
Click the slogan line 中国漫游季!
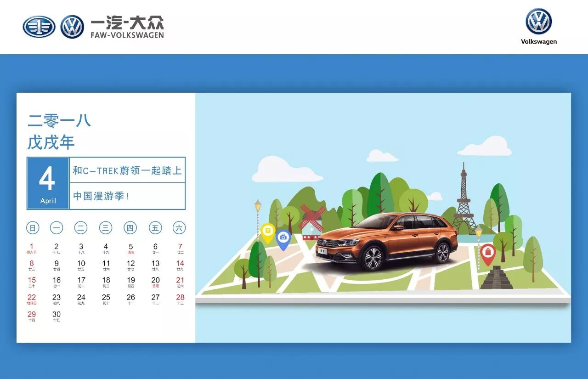point(101,196)
